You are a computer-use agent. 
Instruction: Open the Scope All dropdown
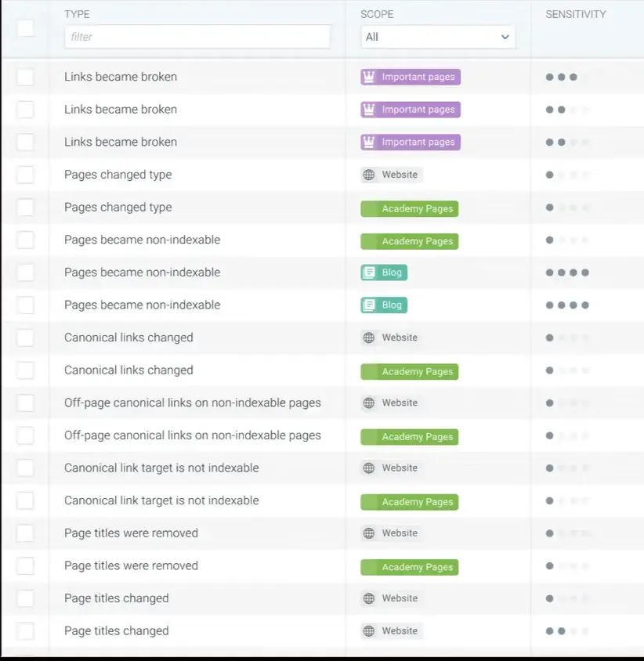437,37
